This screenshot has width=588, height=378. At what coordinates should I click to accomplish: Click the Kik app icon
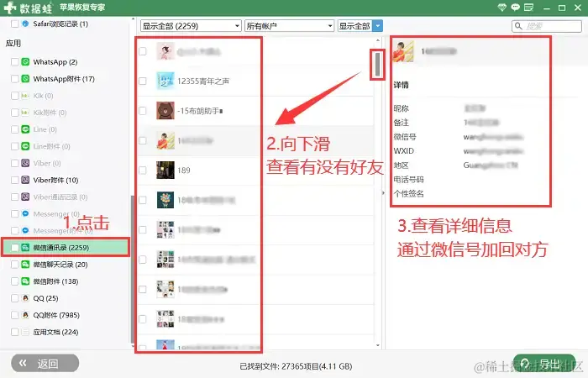(x=25, y=96)
